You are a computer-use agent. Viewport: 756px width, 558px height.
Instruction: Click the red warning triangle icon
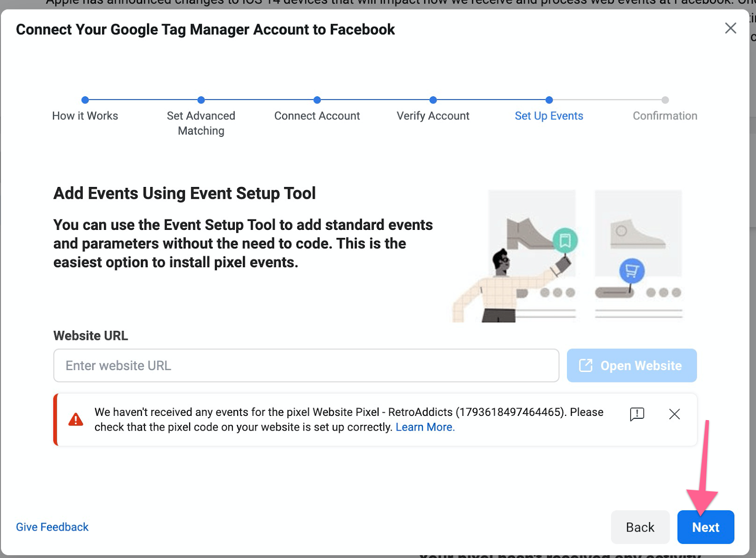76,419
